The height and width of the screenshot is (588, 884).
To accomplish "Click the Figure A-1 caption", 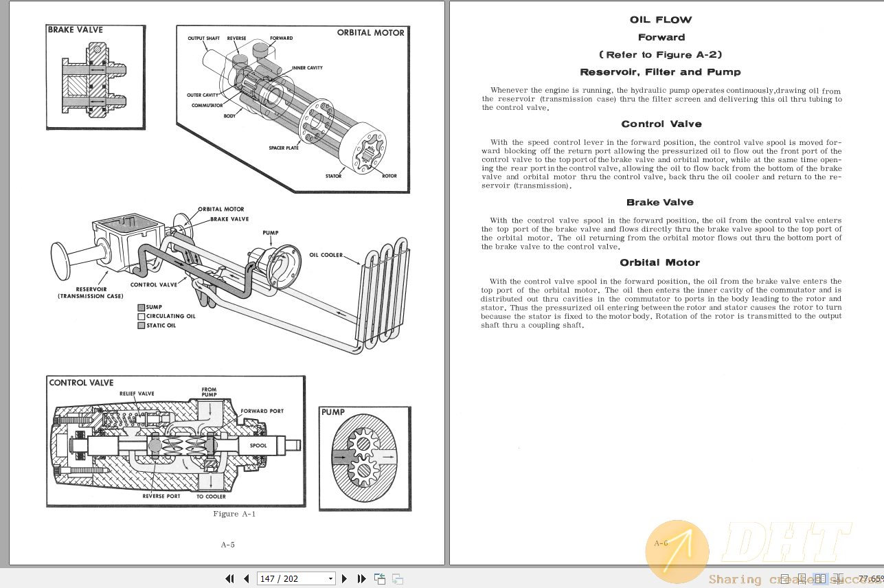I will [x=235, y=513].
